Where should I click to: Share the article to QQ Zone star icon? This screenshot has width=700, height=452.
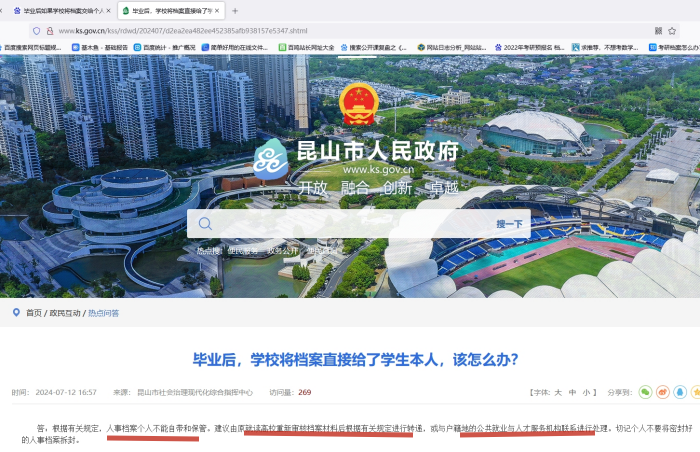coord(696,392)
